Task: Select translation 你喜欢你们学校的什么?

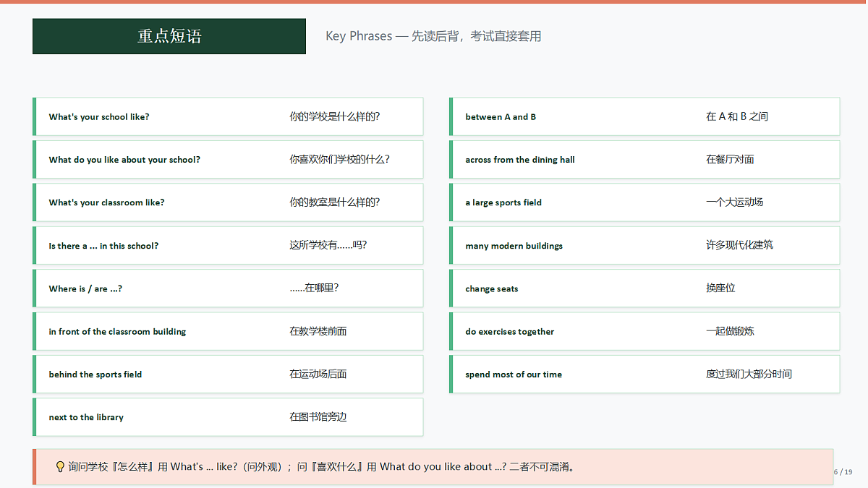Action: click(x=339, y=159)
